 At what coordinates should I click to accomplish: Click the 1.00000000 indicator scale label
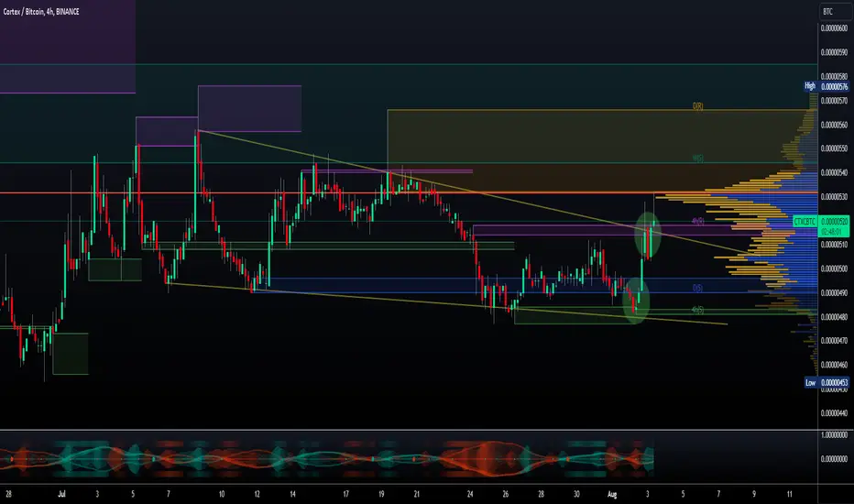[835, 434]
